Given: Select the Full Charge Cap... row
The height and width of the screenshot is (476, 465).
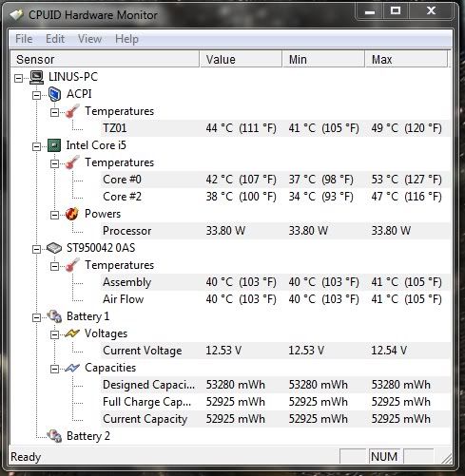Looking at the screenshot, I should click(276, 402).
